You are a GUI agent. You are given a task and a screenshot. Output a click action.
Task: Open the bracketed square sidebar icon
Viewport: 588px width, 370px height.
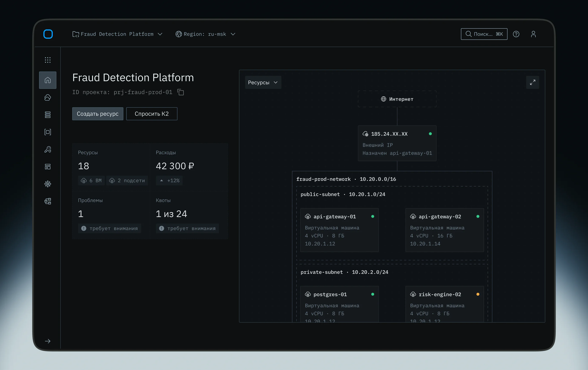48,132
